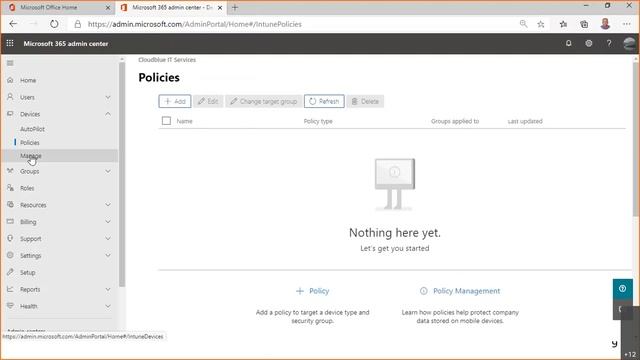Open the Policy Management link

click(x=460, y=291)
